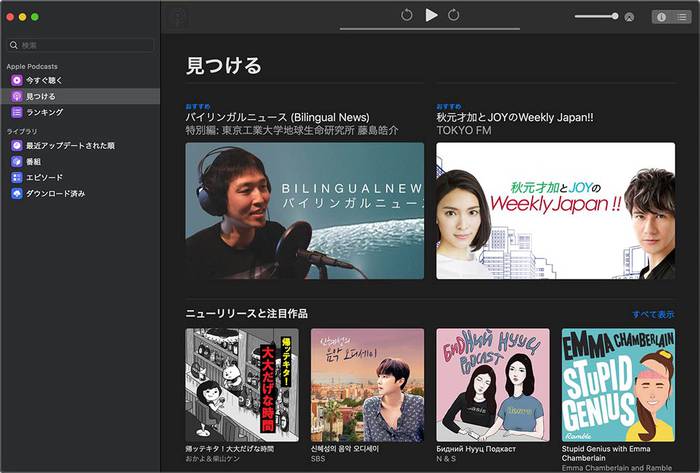The height and width of the screenshot is (473, 700).
Task: Click the Play button in the toolbar
Action: pos(431,15)
